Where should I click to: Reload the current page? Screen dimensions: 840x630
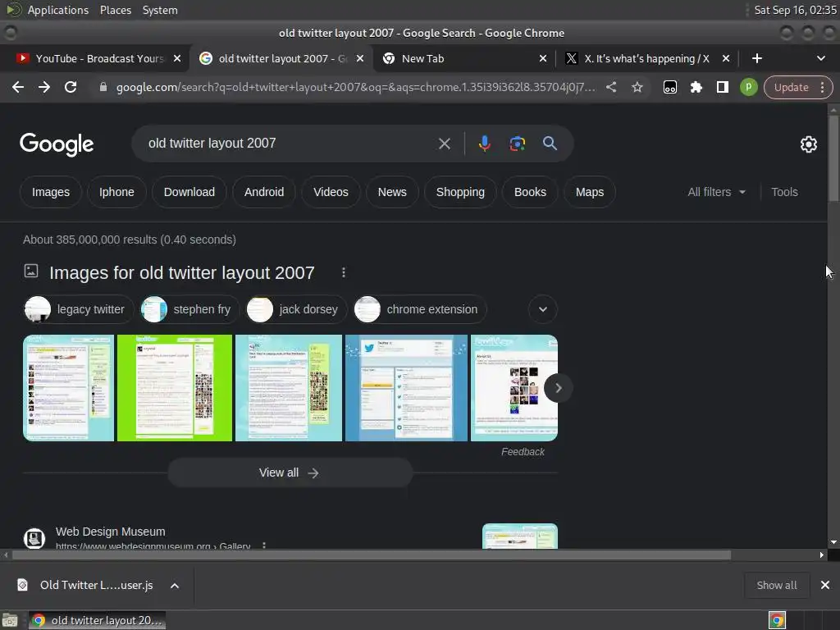(x=71, y=87)
